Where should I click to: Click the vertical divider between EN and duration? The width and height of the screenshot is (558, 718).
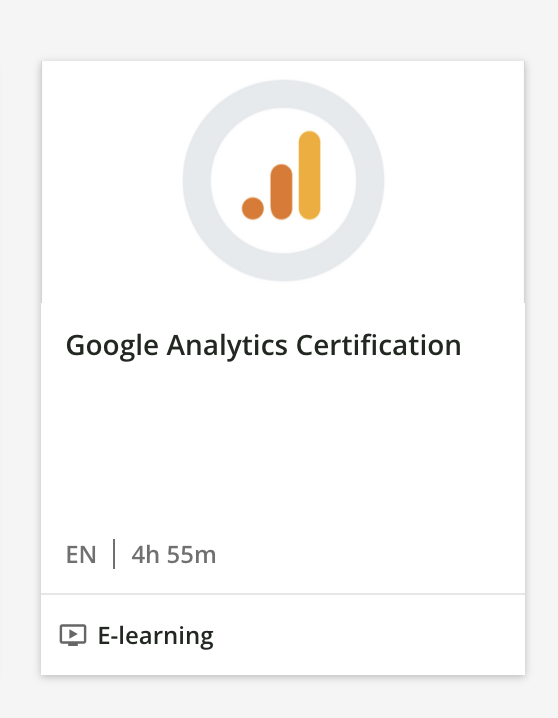coord(114,554)
